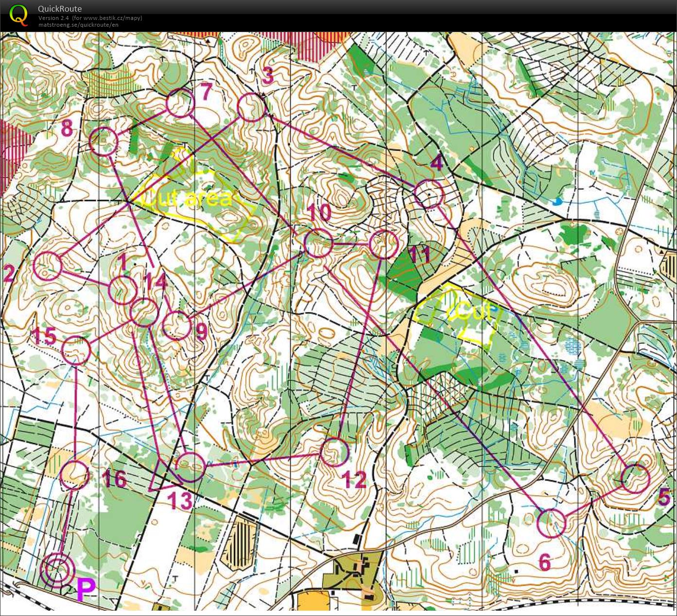This screenshot has height=616, width=677.
Task: Select control circle 9 on the map
Action: [177, 325]
